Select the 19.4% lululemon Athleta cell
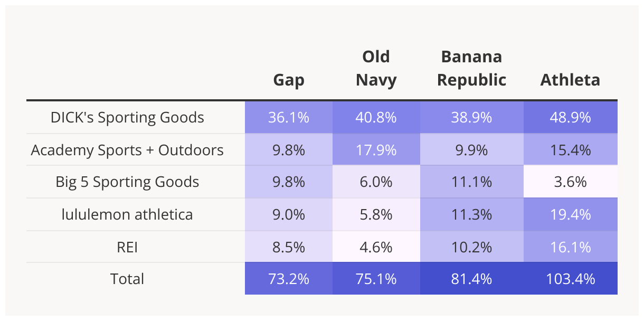Image resolution: width=644 pixels, height=321 pixels. point(571,214)
